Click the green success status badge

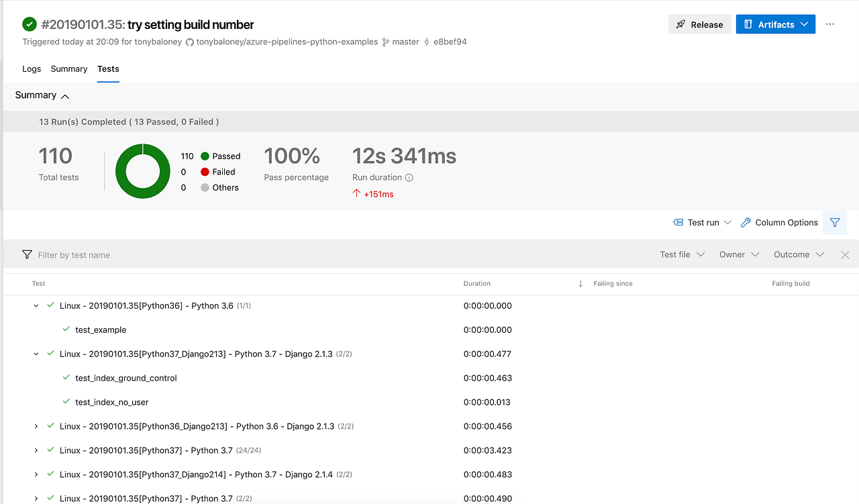30,24
